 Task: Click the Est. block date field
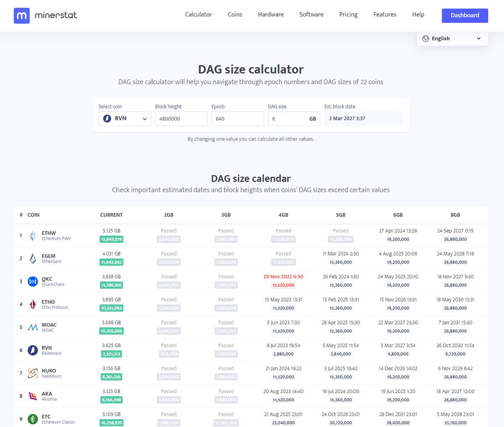pos(364,119)
